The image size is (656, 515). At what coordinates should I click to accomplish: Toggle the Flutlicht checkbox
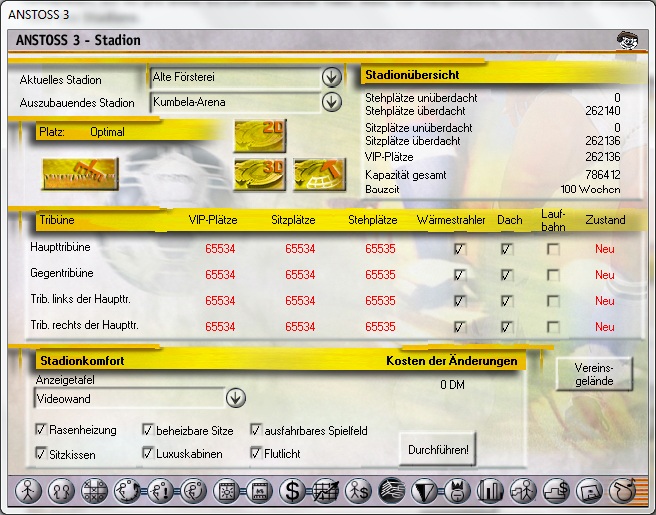click(x=256, y=453)
